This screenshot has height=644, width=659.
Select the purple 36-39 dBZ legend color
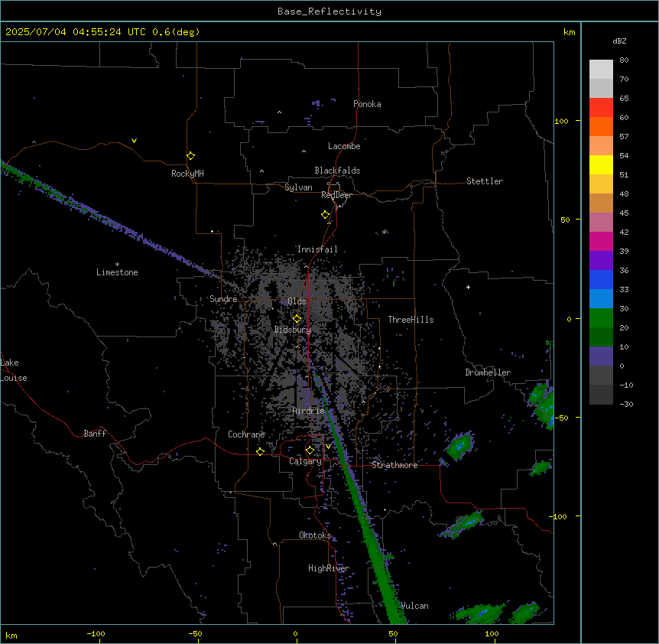coord(601,261)
